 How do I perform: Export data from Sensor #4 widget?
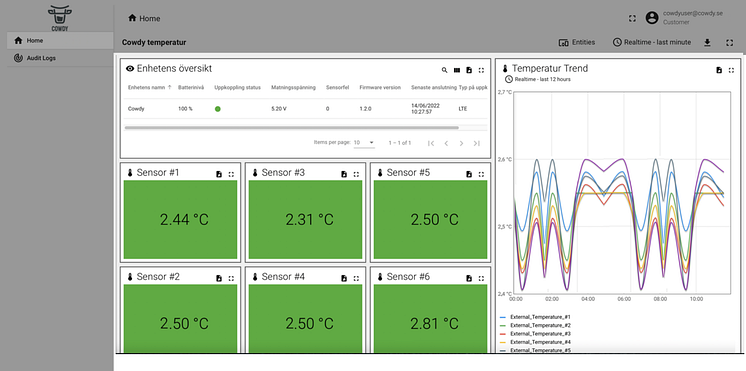344,278
